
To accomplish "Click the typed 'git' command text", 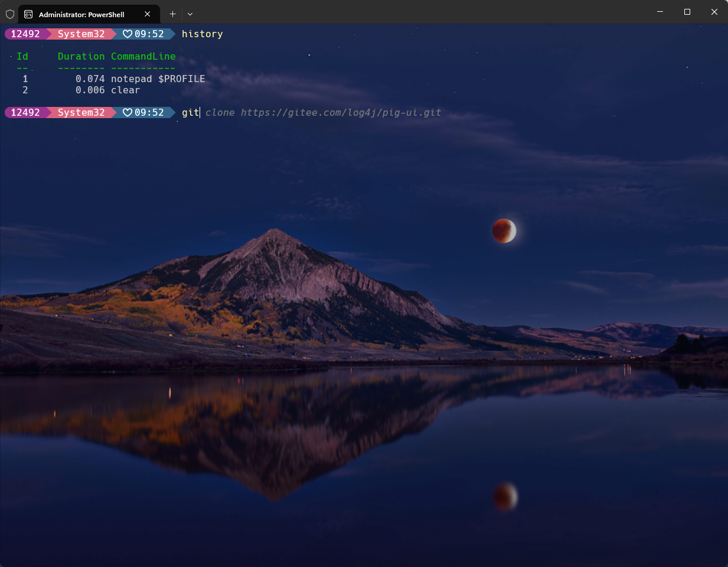I will [190, 112].
